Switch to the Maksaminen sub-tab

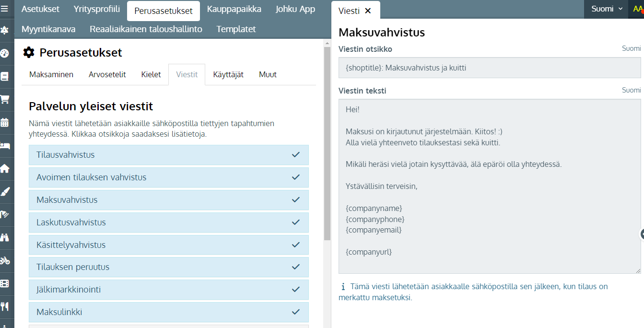tap(51, 75)
